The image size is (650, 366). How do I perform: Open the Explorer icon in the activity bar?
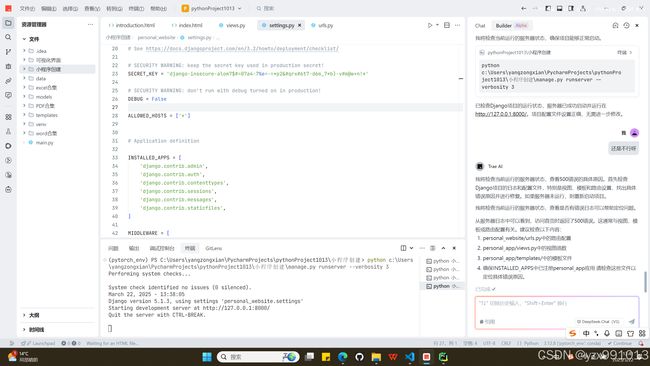click(x=8, y=23)
